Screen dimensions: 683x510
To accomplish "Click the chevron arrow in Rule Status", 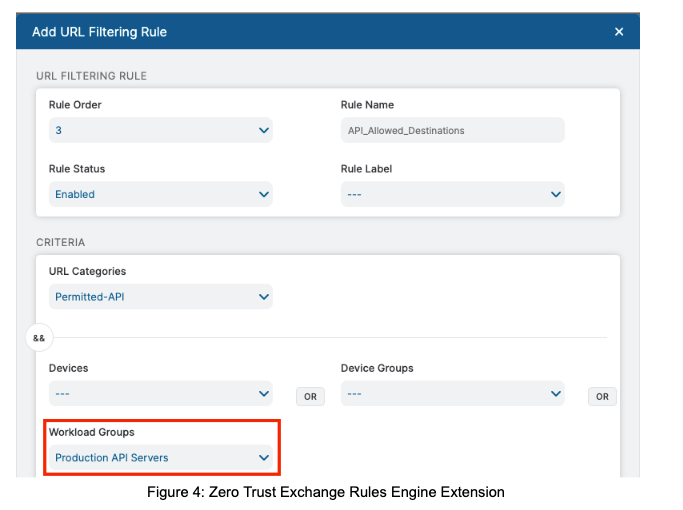I will pyautogui.click(x=264, y=194).
